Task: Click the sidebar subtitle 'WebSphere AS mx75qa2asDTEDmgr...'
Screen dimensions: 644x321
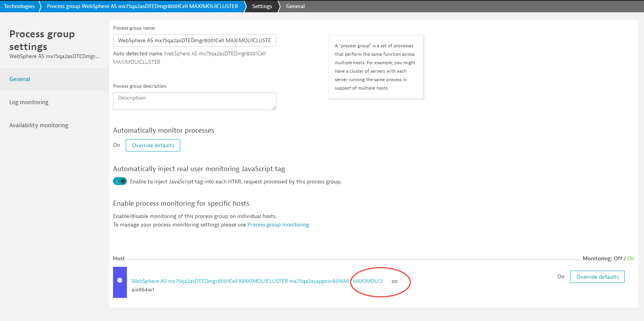Action: pyautogui.click(x=54, y=56)
